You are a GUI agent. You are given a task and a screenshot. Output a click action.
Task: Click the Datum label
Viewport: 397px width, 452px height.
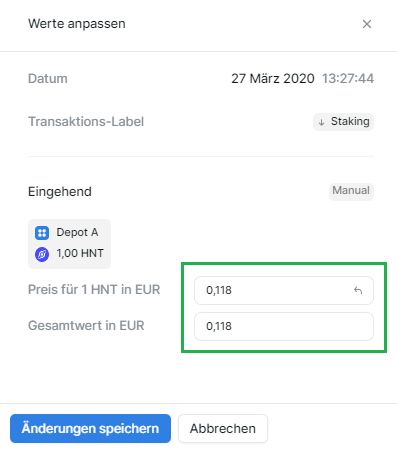pos(48,79)
